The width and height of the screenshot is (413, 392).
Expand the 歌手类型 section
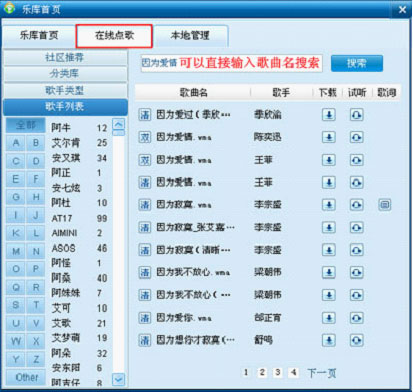click(x=65, y=90)
